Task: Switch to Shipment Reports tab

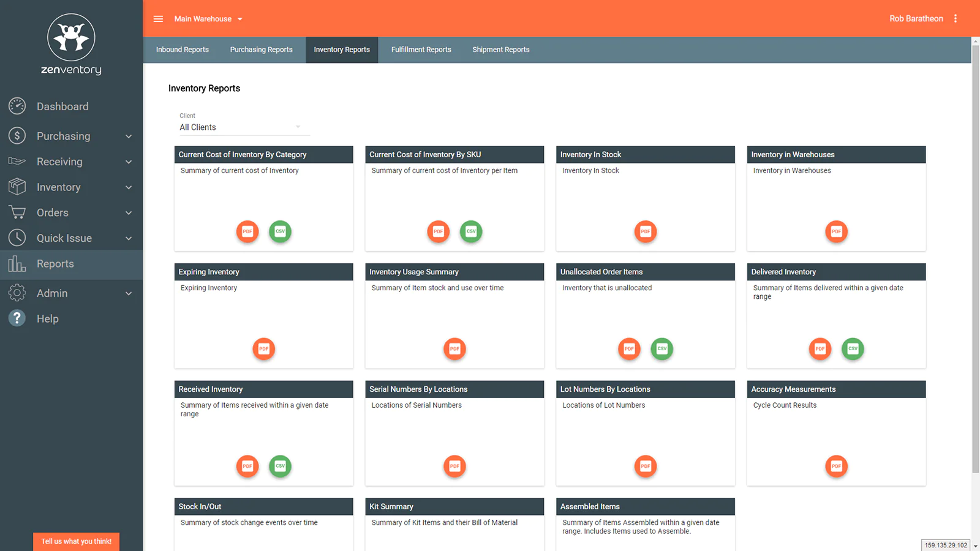Action: pos(501,50)
